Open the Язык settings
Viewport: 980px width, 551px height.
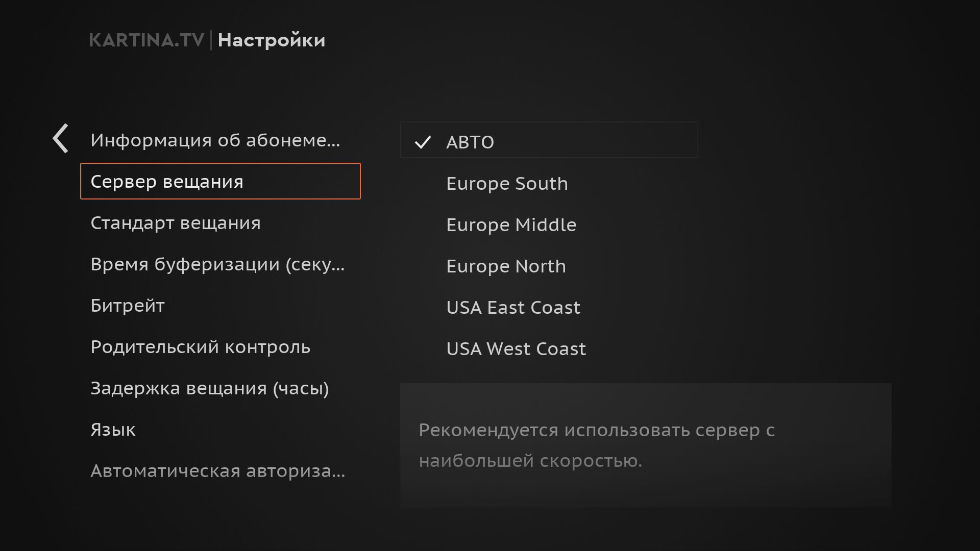(113, 430)
